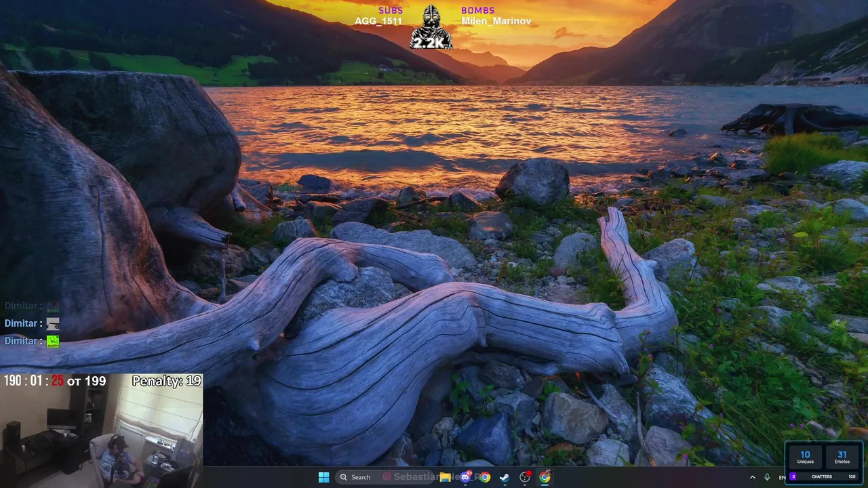The width and height of the screenshot is (868, 488).
Task: Click the green emote in Dimitar's message
Action: point(53,341)
